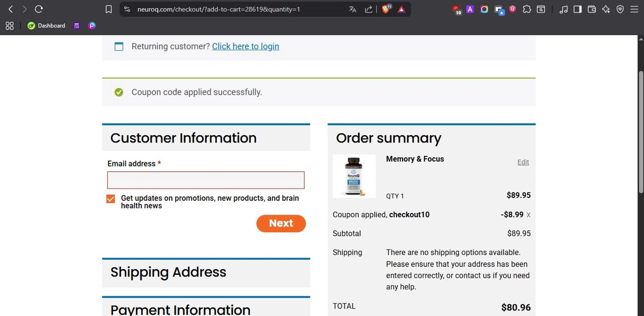Click the browser address bar URL
Viewport: 644px width, 316px height.
click(219, 9)
